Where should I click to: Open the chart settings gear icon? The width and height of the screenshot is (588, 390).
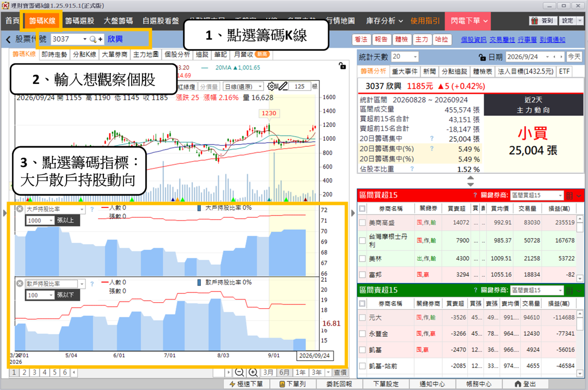[x=271, y=87]
